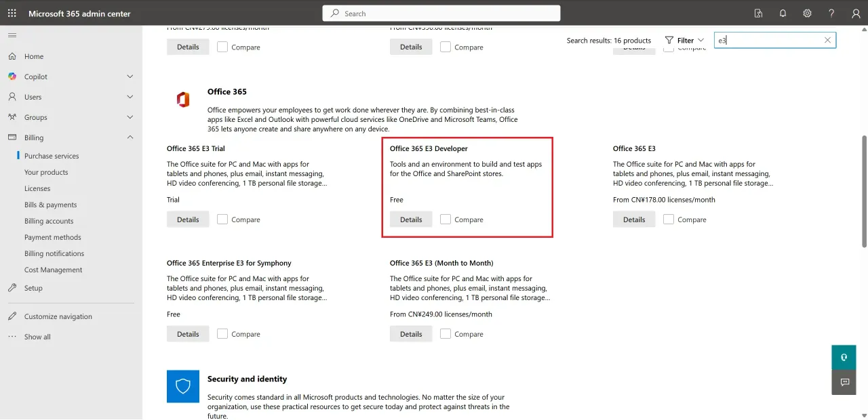
Task: Check Compare for Office 365 E3
Action: [669, 219]
